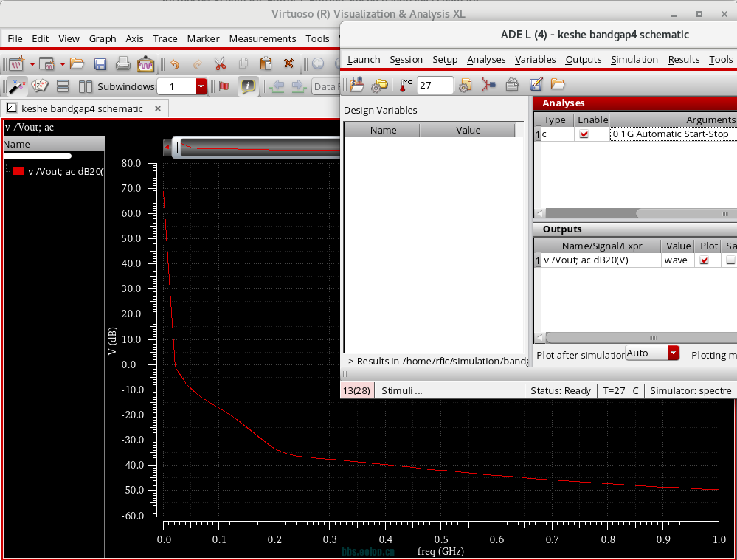The image size is (737, 560).
Task: Click the Arguments column header
Action: (x=674, y=120)
